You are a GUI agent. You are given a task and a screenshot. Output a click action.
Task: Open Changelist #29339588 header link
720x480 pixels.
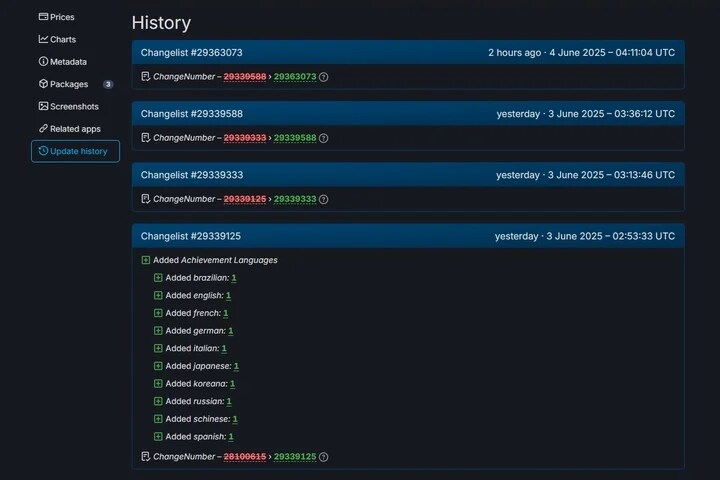(x=191, y=114)
